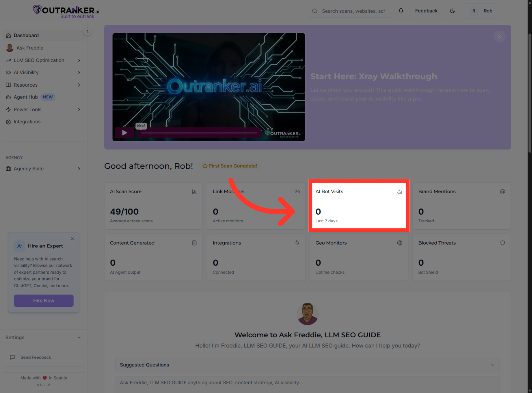The width and height of the screenshot is (532, 393).
Task: Open the Suggested Questions dropdown
Action: pos(308,365)
